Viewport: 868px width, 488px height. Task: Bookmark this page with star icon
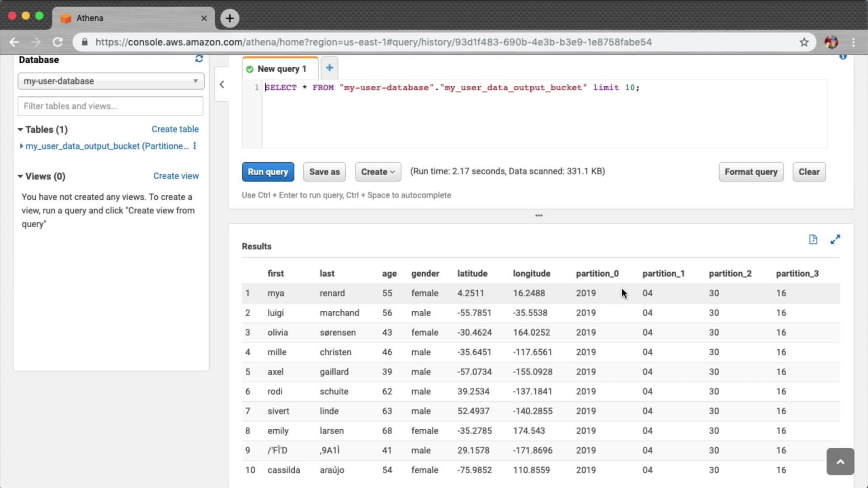point(804,42)
